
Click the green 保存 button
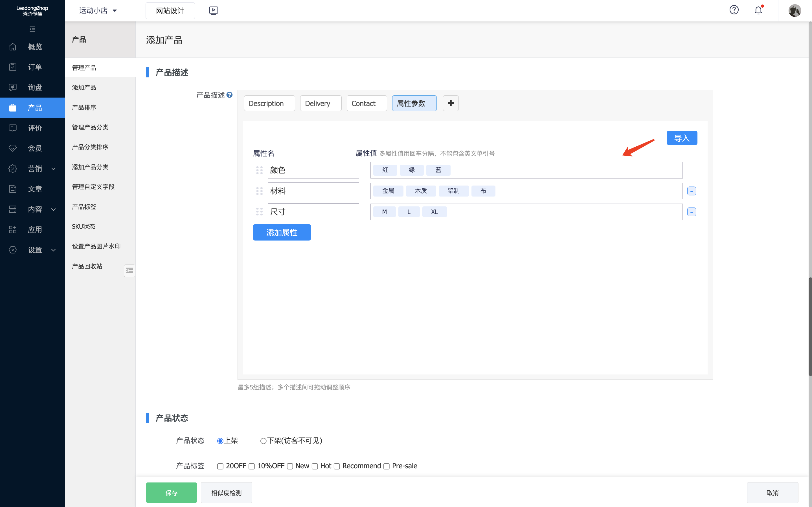tap(171, 493)
